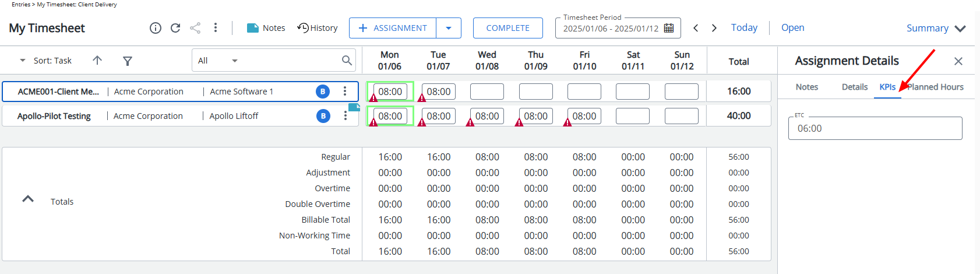The height and width of the screenshot is (274, 980).
Task: Jump to Today's period
Action: [x=745, y=27]
